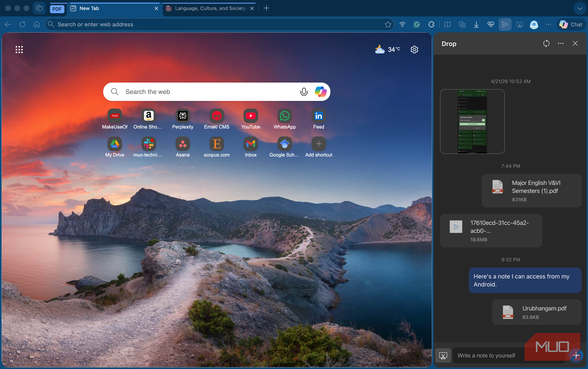Open the Drop send icon in toolbar
The height and width of the screenshot is (369, 588).
tap(505, 24)
